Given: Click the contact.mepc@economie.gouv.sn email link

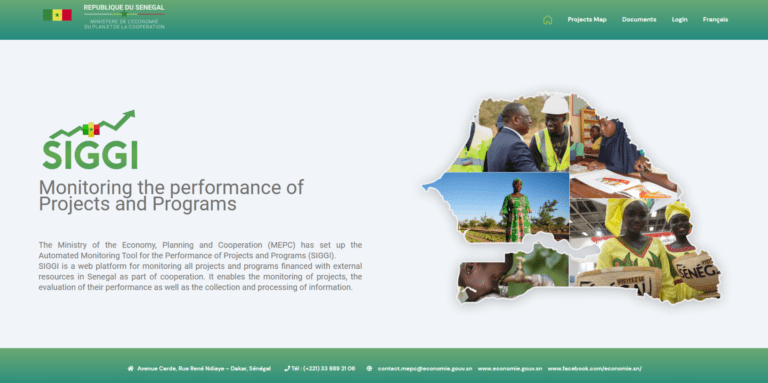Looking at the screenshot, I should [x=425, y=369].
